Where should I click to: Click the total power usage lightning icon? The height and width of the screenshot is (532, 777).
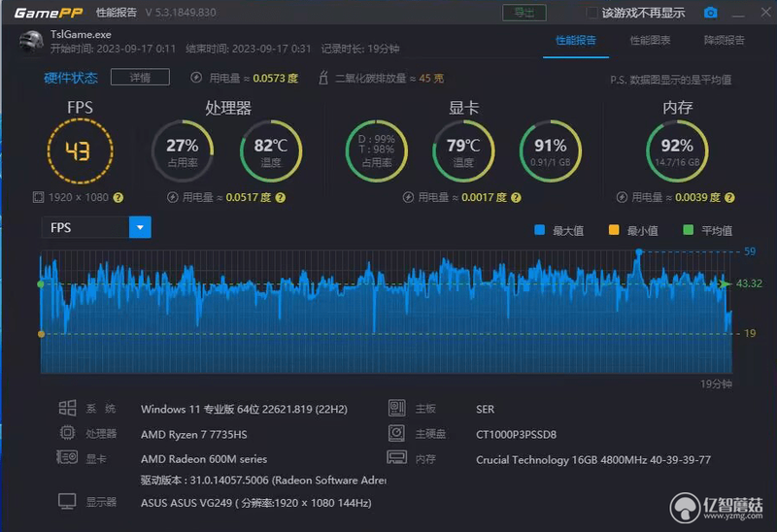pos(196,78)
